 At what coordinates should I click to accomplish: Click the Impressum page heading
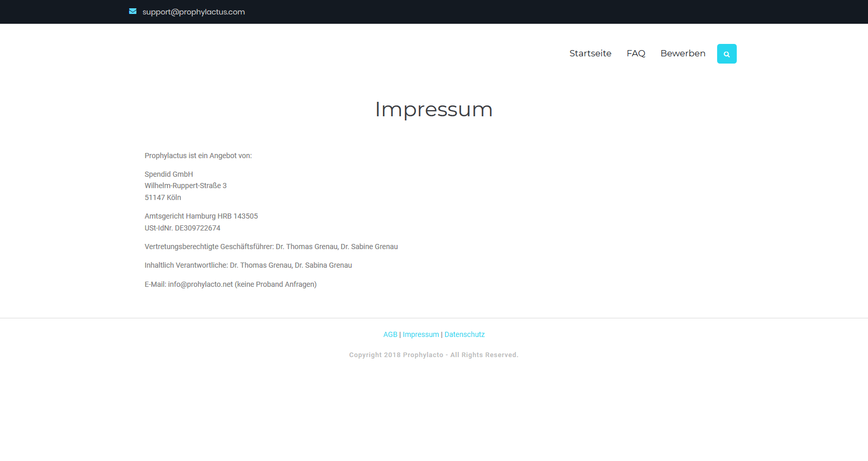[x=434, y=110]
